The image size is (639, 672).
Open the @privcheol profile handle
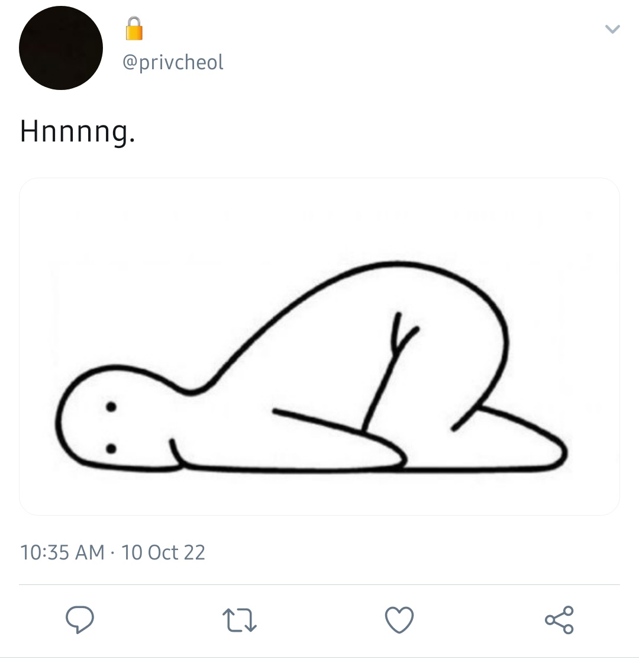(x=173, y=63)
